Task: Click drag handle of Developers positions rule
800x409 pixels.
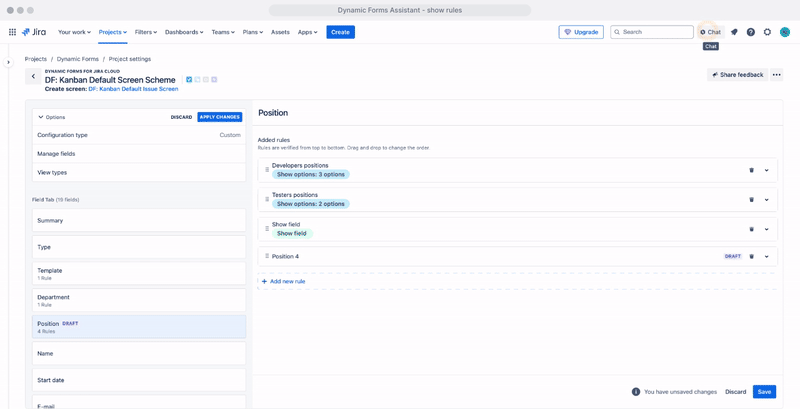Action: (x=267, y=169)
